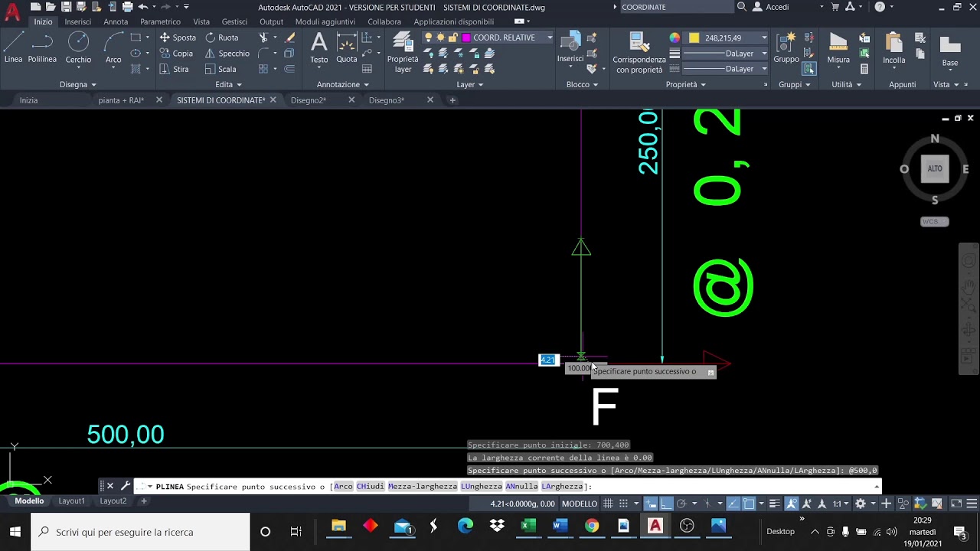Expand the Disegna panel
The width and height of the screenshot is (980, 551).
(77, 84)
